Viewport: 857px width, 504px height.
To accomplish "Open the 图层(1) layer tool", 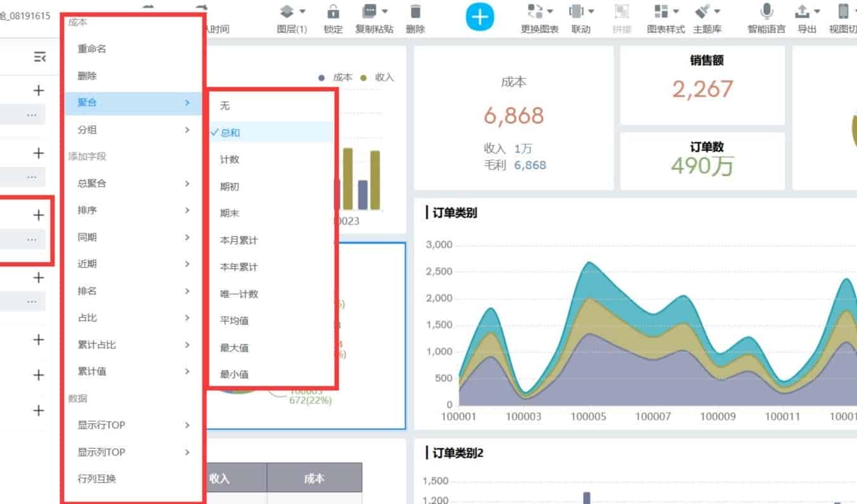I will click(x=292, y=18).
